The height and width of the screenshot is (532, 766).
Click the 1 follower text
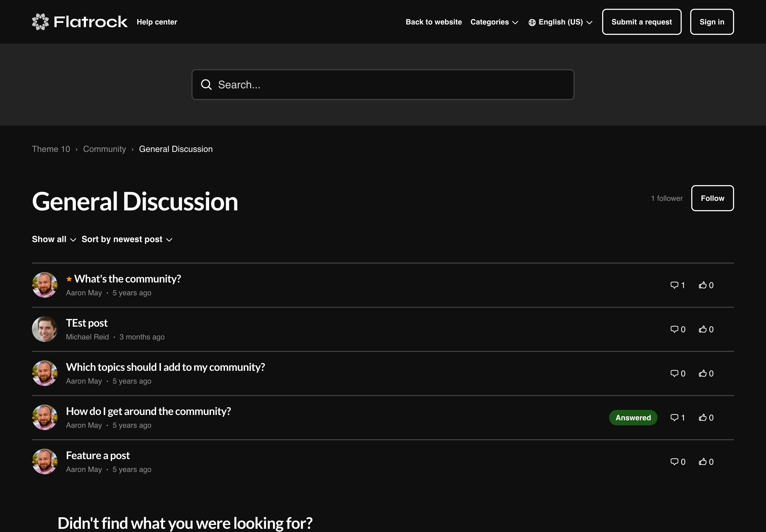click(x=667, y=198)
